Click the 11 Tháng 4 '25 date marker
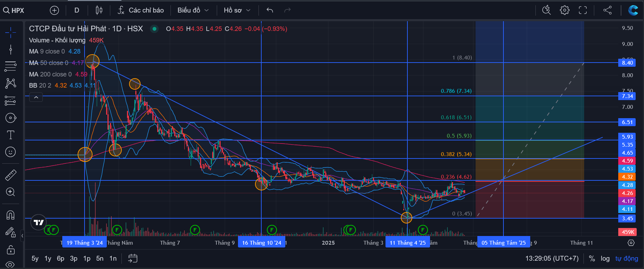The image size is (644, 269). pyautogui.click(x=408, y=243)
